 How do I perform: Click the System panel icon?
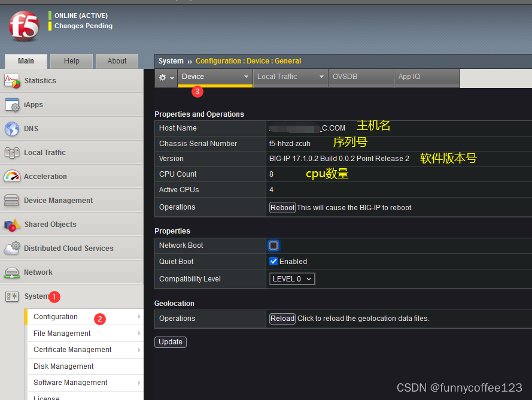[x=12, y=296]
